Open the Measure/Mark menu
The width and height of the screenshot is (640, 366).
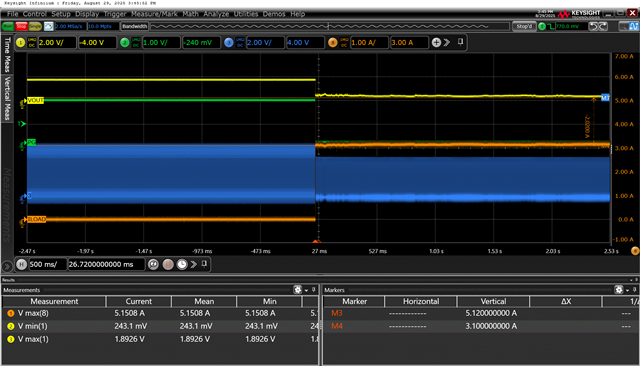154,14
